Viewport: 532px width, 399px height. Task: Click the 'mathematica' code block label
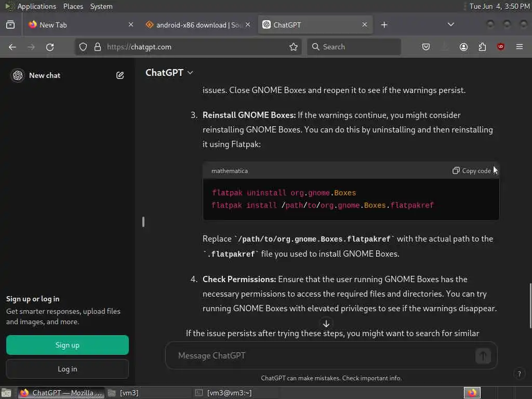[x=230, y=171]
